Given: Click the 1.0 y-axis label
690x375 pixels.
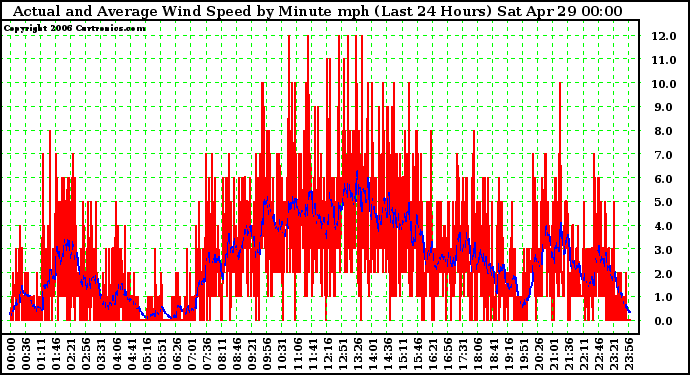Looking at the screenshot, I should (664, 298).
